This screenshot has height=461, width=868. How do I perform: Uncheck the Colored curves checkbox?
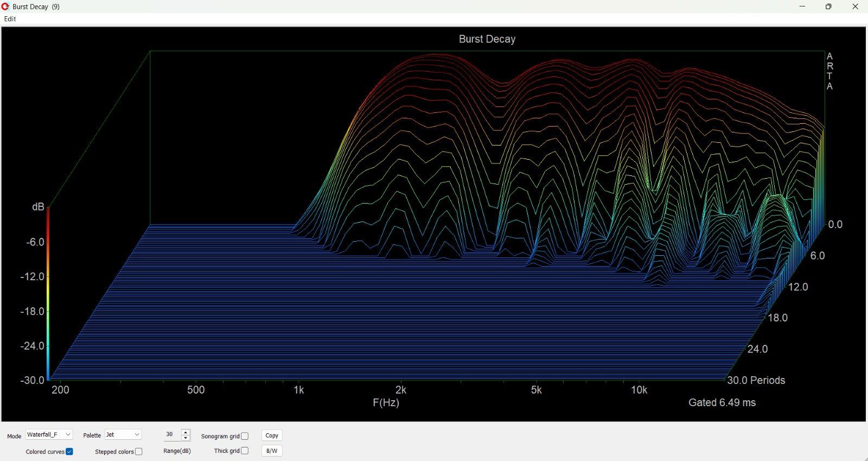(x=69, y=452)
